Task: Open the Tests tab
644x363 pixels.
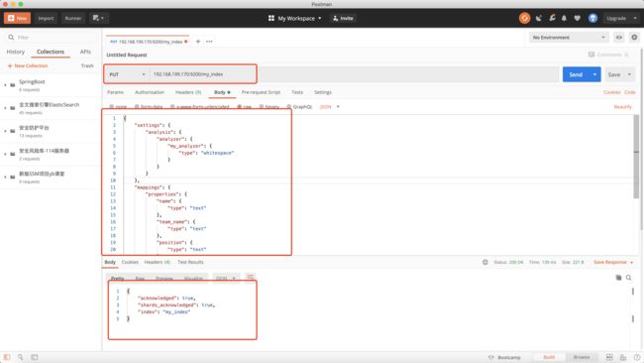Action: coord(297,92)
